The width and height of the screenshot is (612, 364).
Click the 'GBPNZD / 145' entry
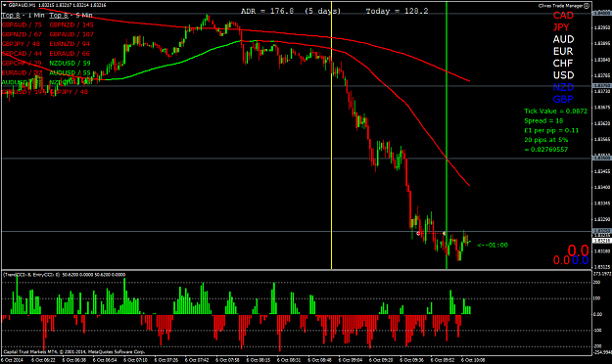click(71, 24)
